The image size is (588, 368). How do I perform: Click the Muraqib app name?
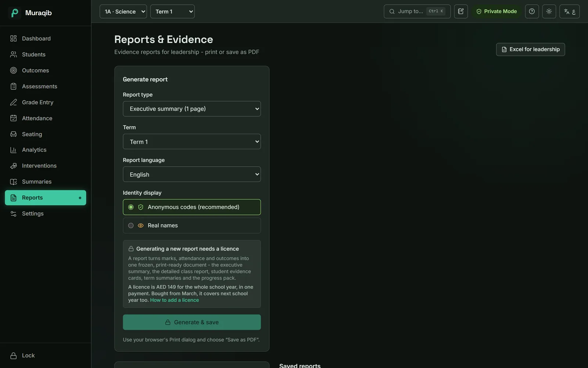[x=39, y=13]
